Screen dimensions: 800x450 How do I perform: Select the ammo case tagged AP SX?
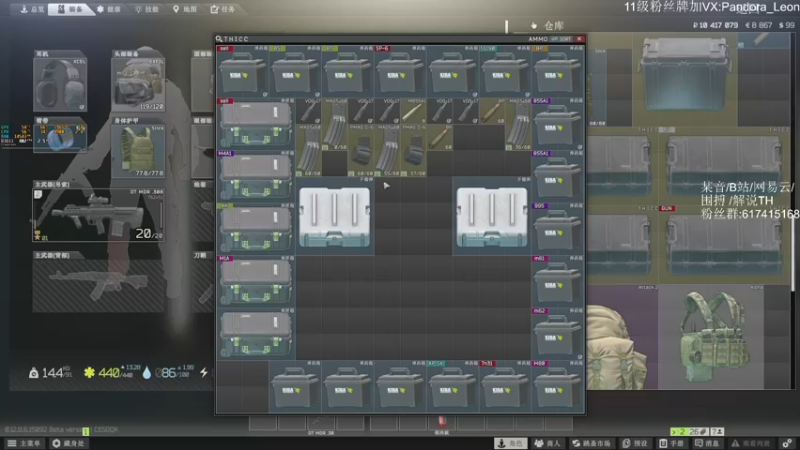coord(452,386)
